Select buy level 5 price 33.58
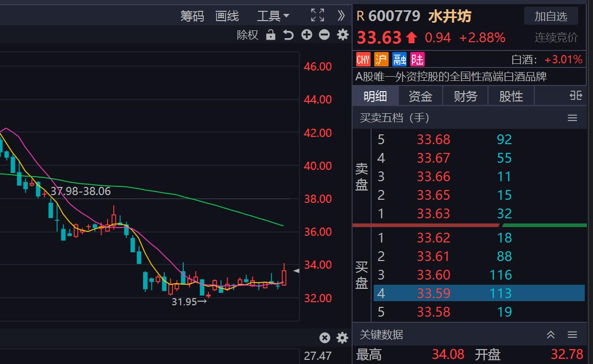 click(433, 312)
